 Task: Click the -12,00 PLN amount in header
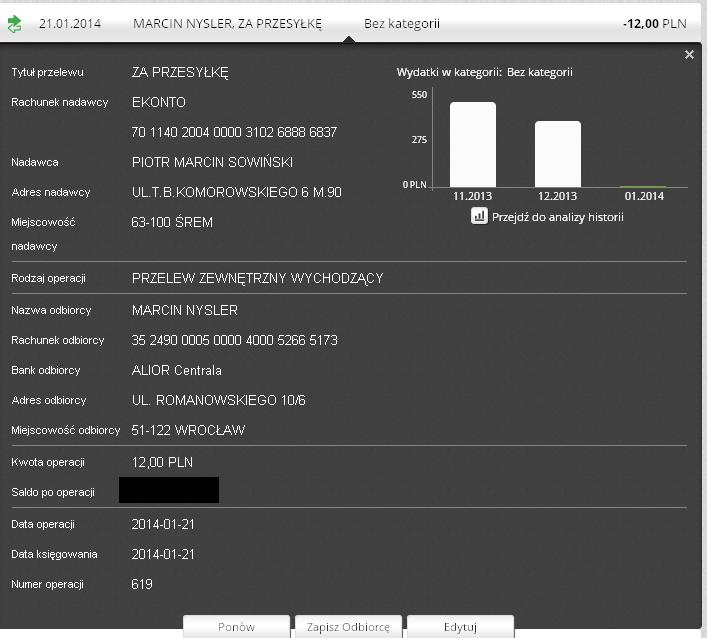click(654, 24)
